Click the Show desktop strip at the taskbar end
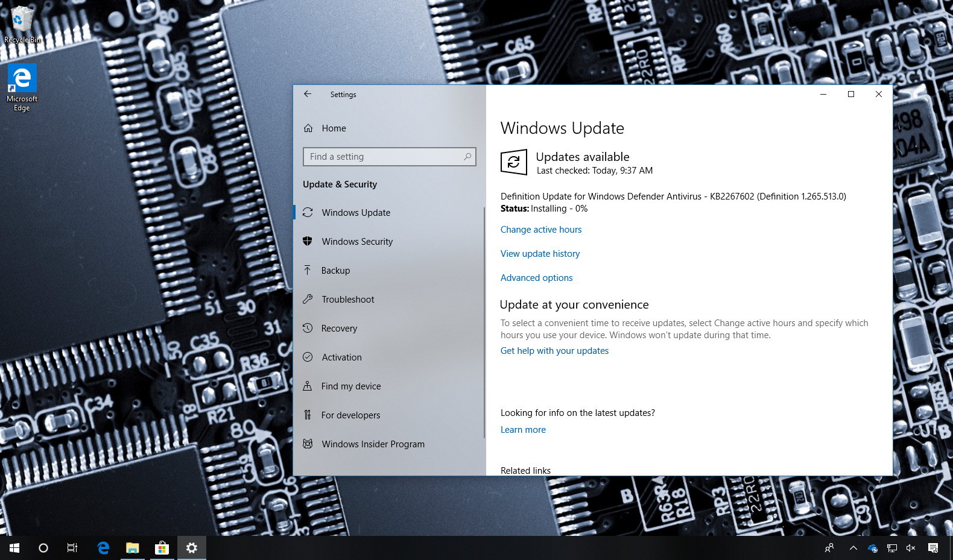This screenshot has width=953, height=560. tap(951, 548)
